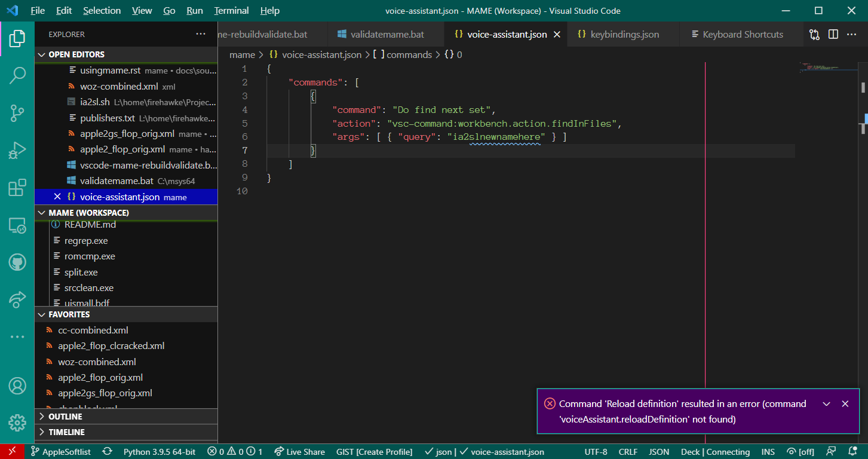Open apple2_flop_clcracked.xml in Favorites
The width and height of the screenshot is (868, 459).
pos(126,345)
